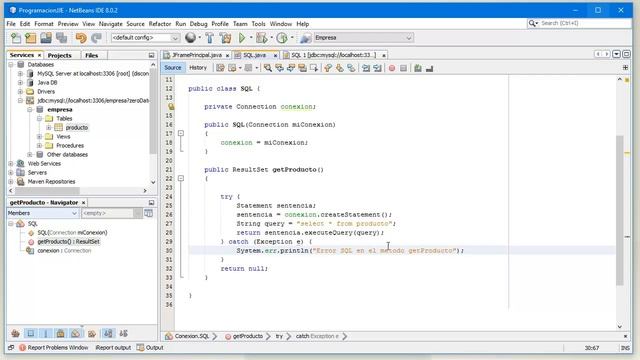Viewport: 640px width, 360px height.
Task: Click the Source view button
Action: tap(173, 68)
